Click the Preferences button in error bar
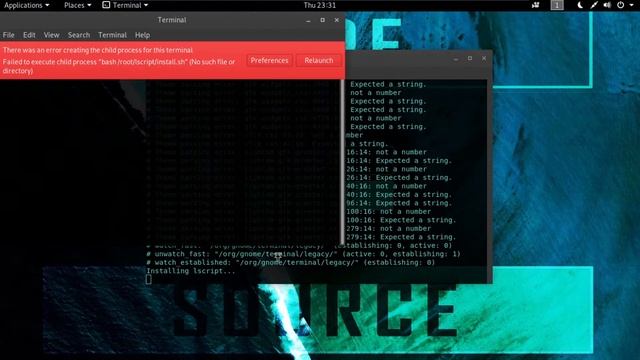 [269, 60]
